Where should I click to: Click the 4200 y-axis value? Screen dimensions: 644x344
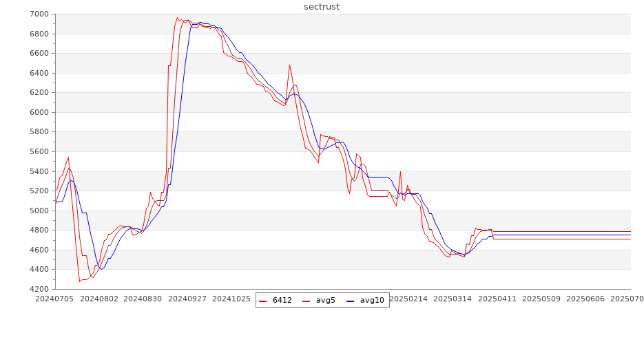(39, 289)
